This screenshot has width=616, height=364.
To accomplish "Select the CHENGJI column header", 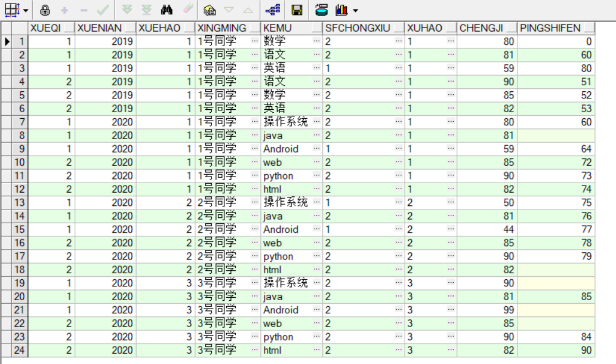I will 487,28.
